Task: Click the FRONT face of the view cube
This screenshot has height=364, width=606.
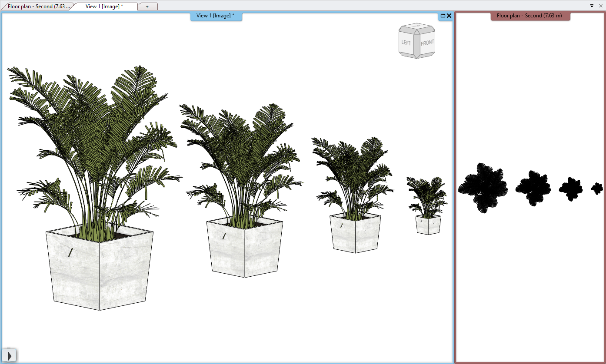Action: [427, 43]
